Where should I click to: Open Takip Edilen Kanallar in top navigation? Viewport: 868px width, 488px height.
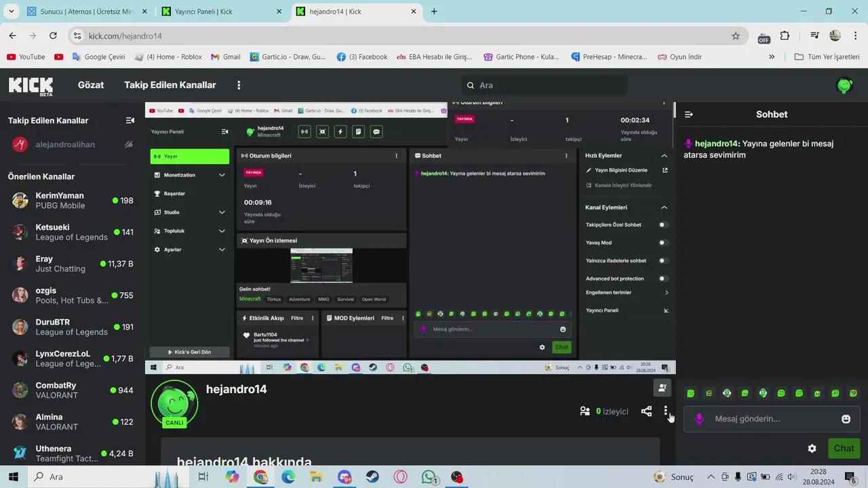click(x=170, y=85)
